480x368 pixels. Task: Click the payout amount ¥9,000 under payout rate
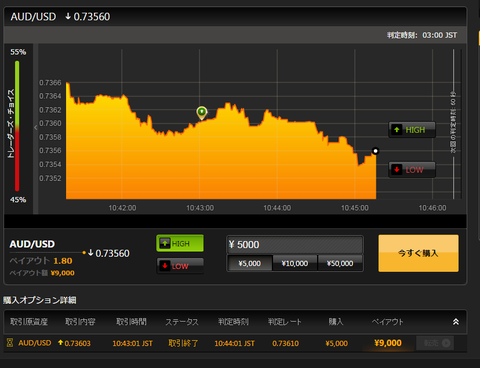tap(63, 273)
